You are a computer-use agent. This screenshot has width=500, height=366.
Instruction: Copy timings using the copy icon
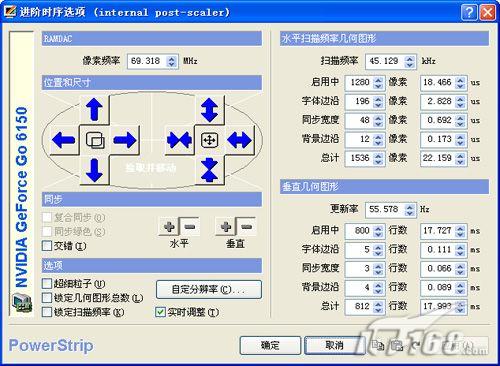coord(378,345)
